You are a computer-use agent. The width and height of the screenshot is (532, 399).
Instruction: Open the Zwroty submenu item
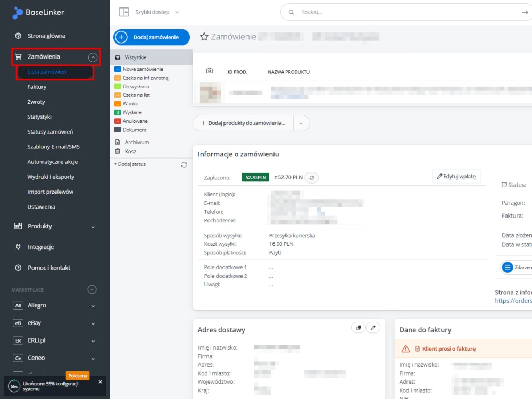pos(36,102)
